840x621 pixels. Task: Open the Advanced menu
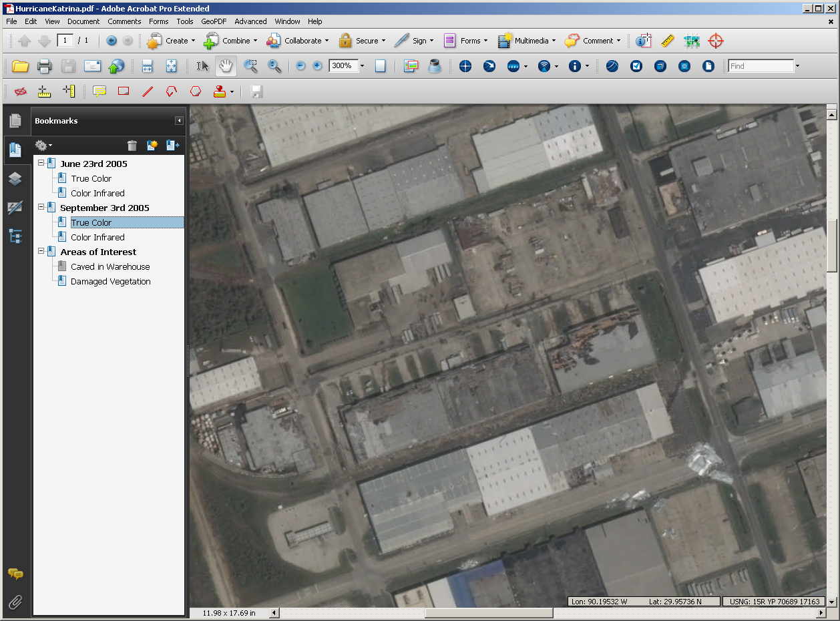click(x=250, y=21)
